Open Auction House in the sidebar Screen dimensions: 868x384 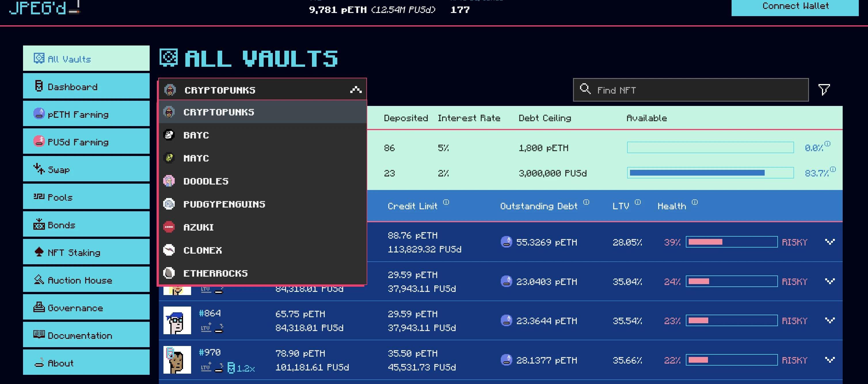[x=86, y=280]
